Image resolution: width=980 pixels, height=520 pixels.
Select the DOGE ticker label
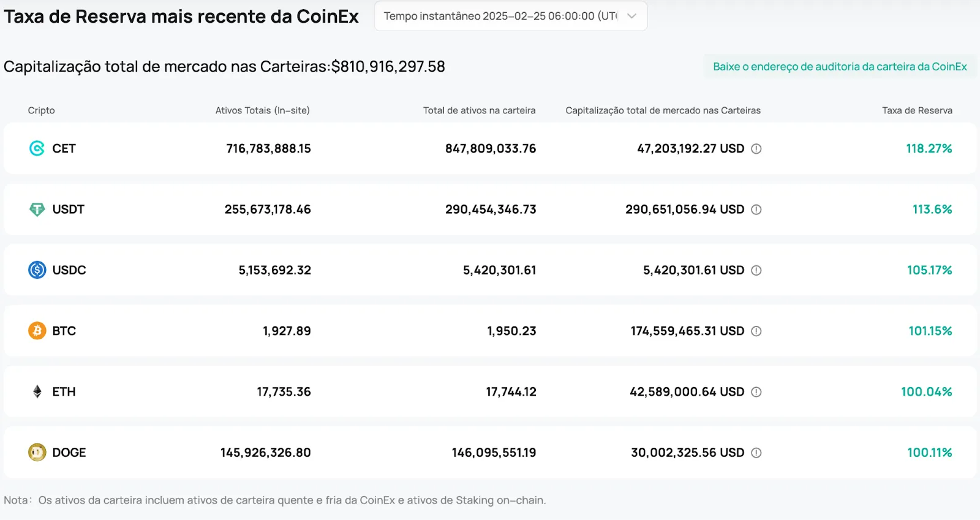pos(69,453)
